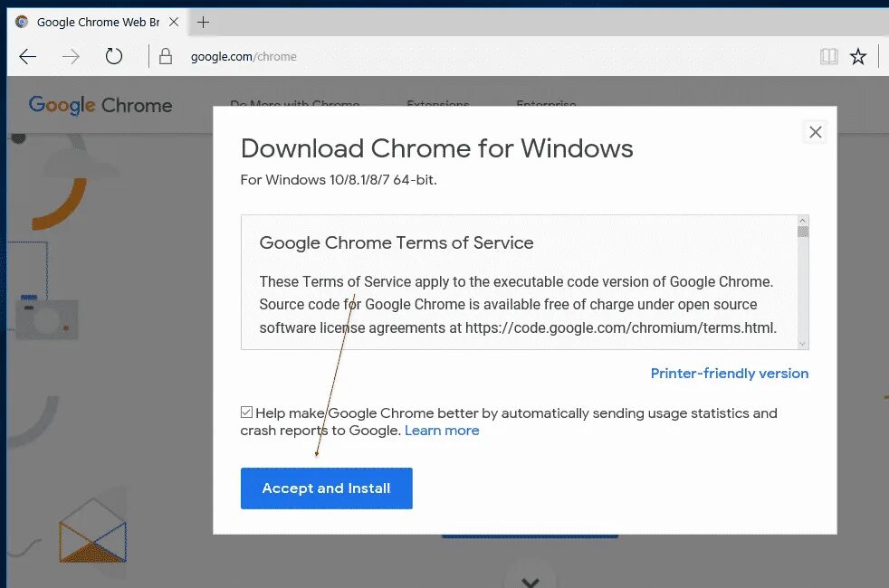The height and width of the screenshot is (588, 889).
Task: Close the Download Chrome dialog
Action: (x=816, y=132)
